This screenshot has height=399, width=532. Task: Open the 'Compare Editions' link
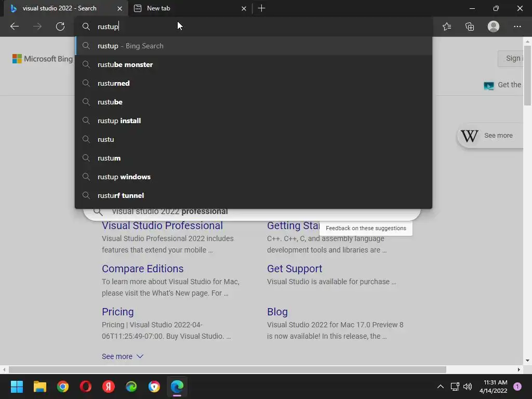click(142, 269)
